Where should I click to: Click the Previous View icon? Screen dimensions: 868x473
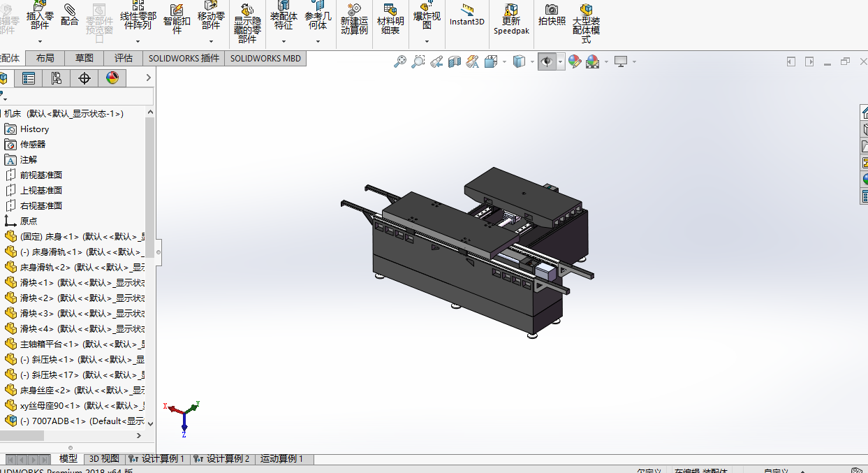point(436,61)
